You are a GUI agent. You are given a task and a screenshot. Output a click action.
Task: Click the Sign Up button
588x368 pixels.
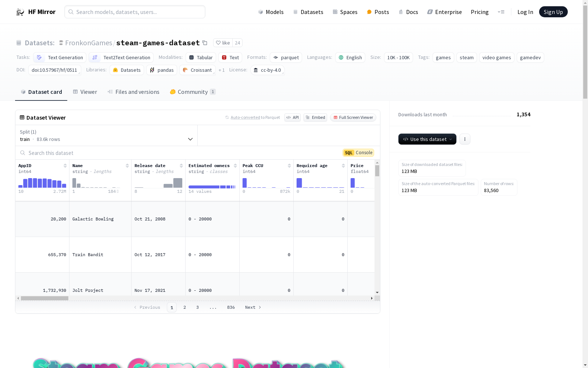553,12
